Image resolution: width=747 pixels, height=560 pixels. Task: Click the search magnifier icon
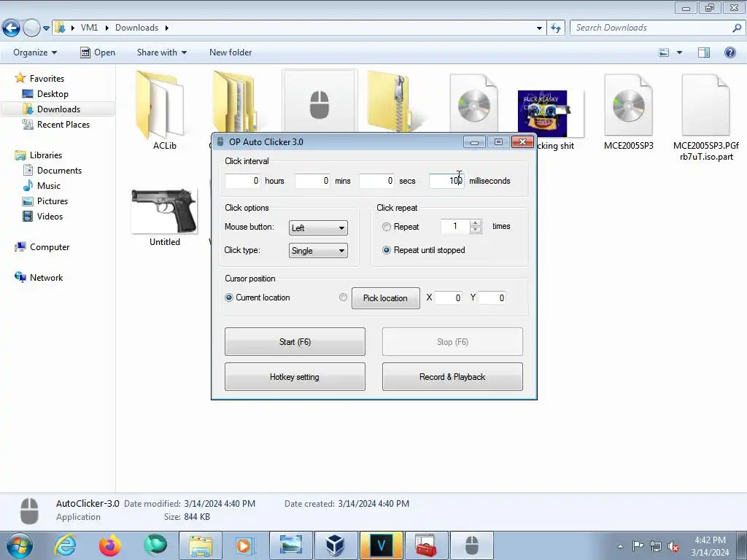tap(737, 28)
